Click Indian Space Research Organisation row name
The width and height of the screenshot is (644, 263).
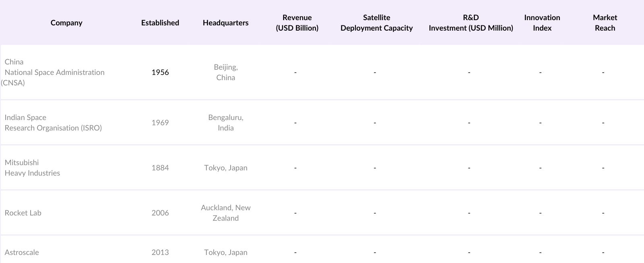click(x=53, y=123)
